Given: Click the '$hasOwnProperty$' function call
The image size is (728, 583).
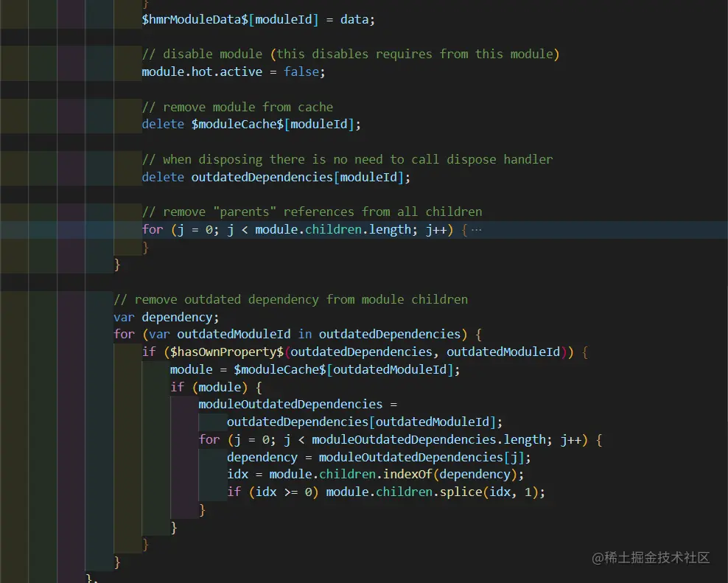Looking at the screenshot, I should click(226, 352).
